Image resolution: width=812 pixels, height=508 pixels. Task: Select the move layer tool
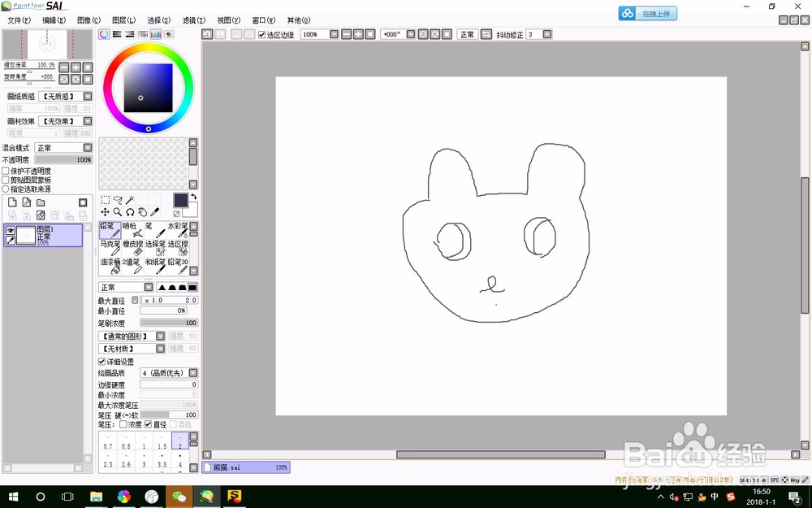pyautogui.click(x=105, y=212)
